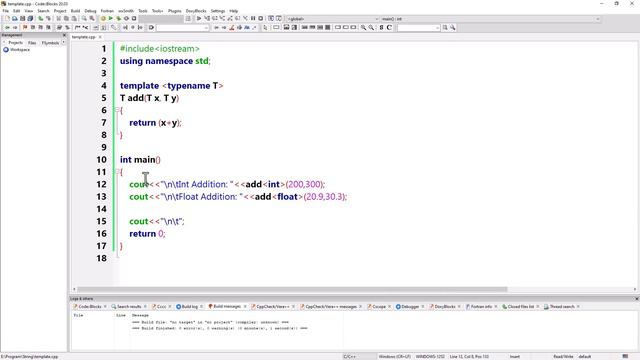Switch to FSymbols tab in Management panel

(x=50, y=43)
